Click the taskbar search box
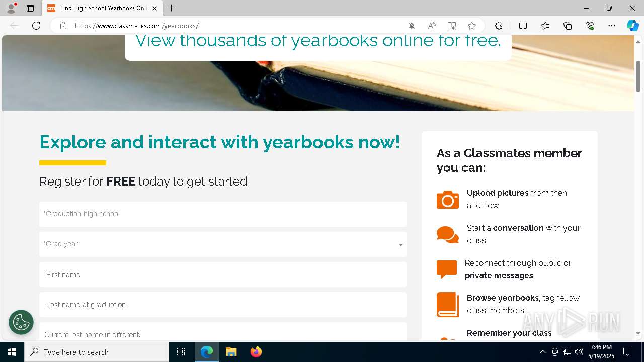 click(97, 352)
